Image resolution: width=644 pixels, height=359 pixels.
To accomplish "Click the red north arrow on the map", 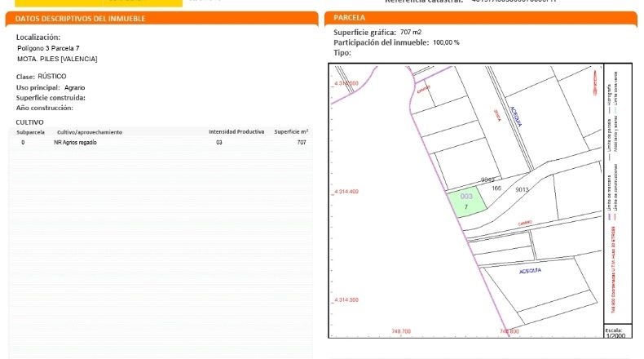I will [x=595, y=83].
